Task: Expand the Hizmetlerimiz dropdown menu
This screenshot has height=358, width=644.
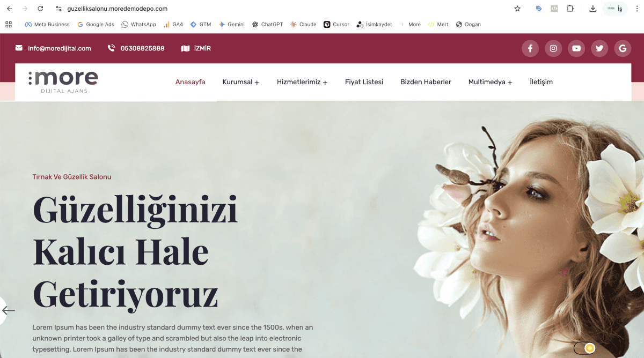Action: [x=302, y=82]
